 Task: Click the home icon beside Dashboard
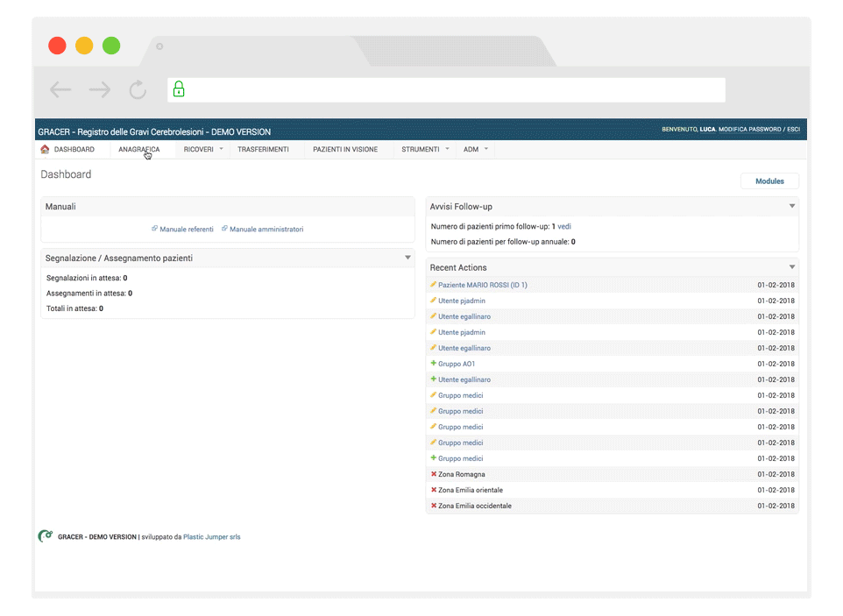(x=45, y=149)
